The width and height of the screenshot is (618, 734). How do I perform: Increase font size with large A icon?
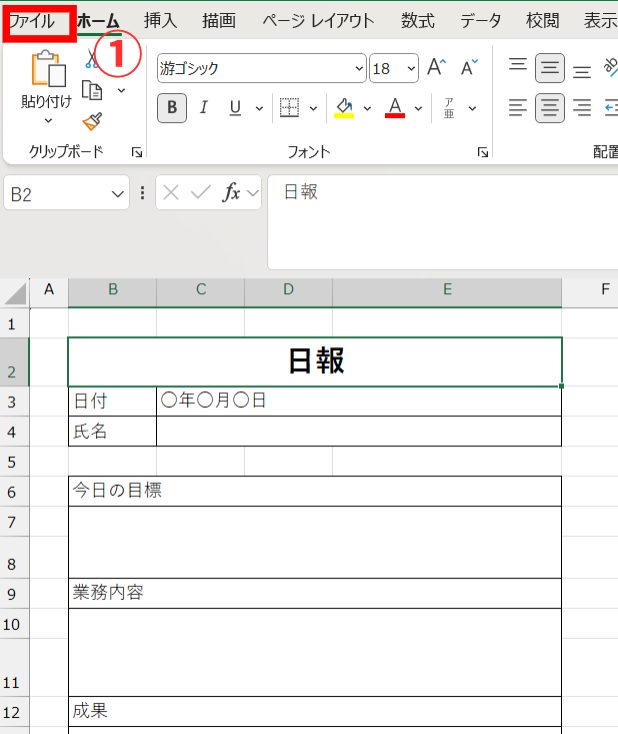click(x=436, y=67)
